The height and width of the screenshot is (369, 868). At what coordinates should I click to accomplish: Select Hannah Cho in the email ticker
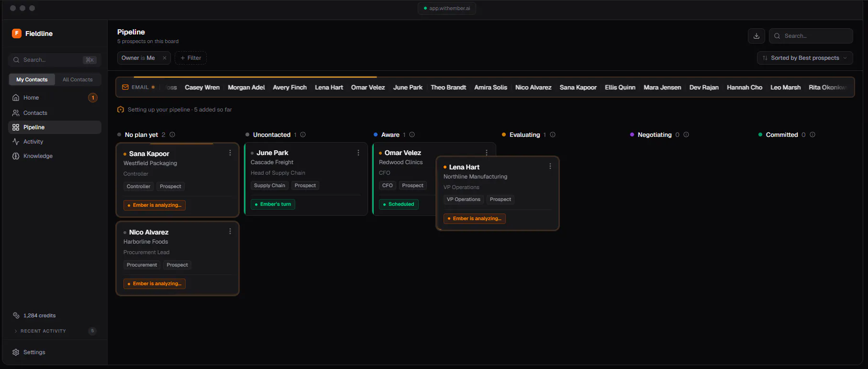pyautogui.click(x=745, y=88)
